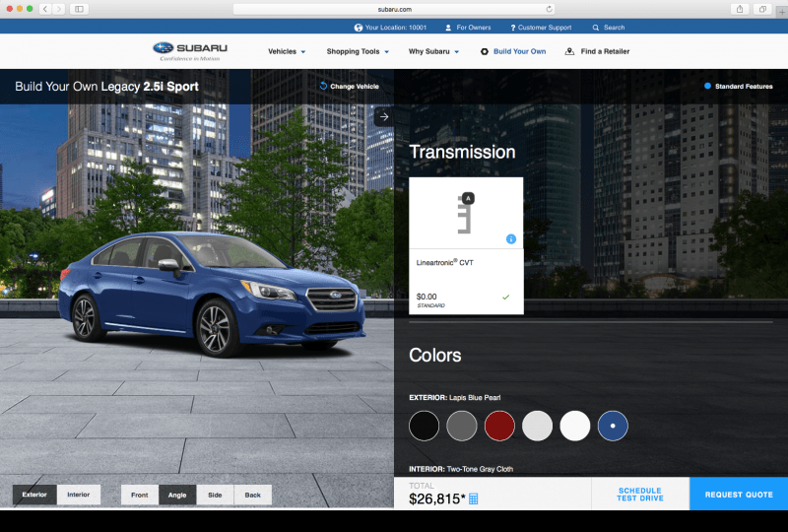
Task: Open Customer Support
Action: click(541, 28)
